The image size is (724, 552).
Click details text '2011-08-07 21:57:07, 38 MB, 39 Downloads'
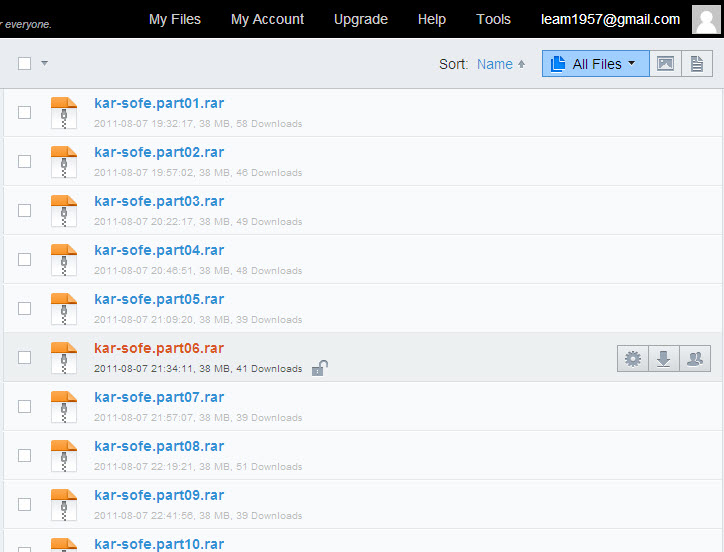pyautogui.click(x=198, y=418)
